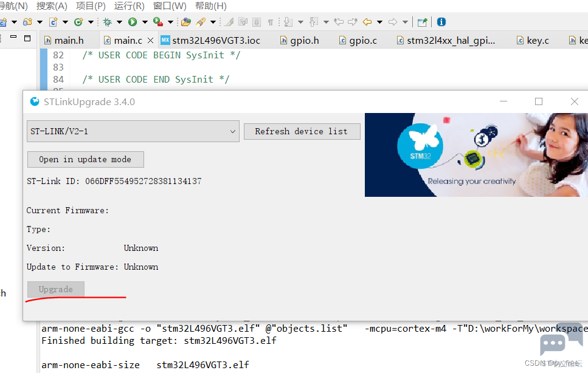Switch to stm32l4xx_hal_gpi... tab
588x373 pixels.
[x=446, y=41]
